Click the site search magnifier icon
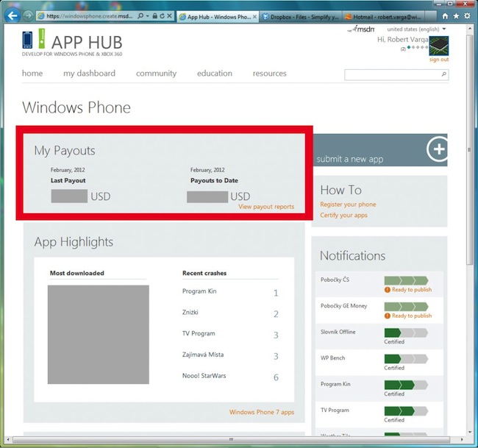Viewport: 478px width, 448px height. tap(444, 74)
